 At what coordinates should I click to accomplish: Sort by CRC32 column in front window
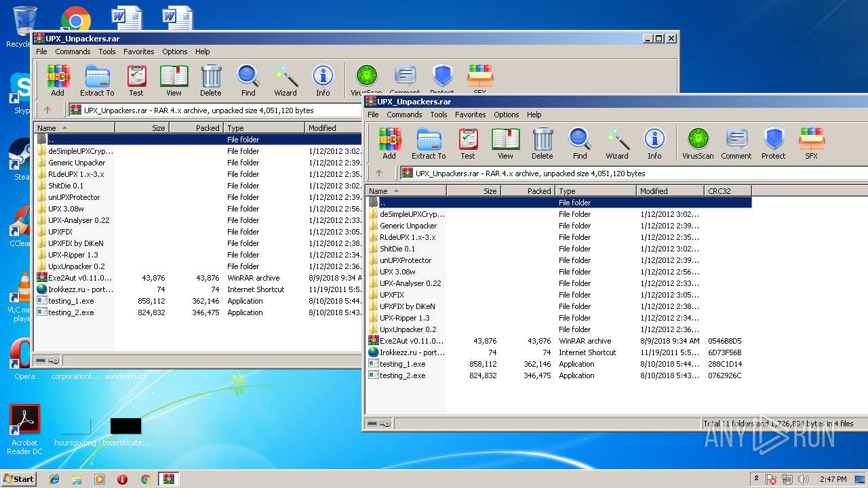728,191
